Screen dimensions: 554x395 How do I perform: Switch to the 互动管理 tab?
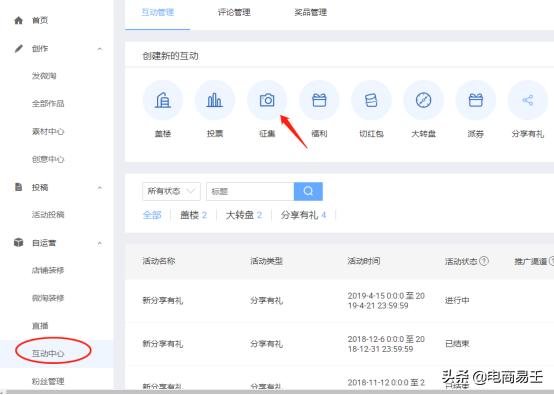(x=158, y=12)
